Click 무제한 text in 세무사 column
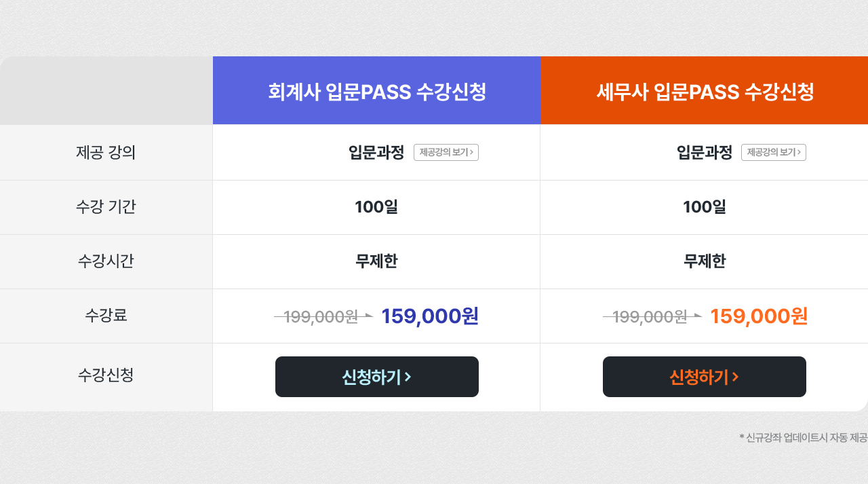Viewport: 868px width, 484px height. 705,261
